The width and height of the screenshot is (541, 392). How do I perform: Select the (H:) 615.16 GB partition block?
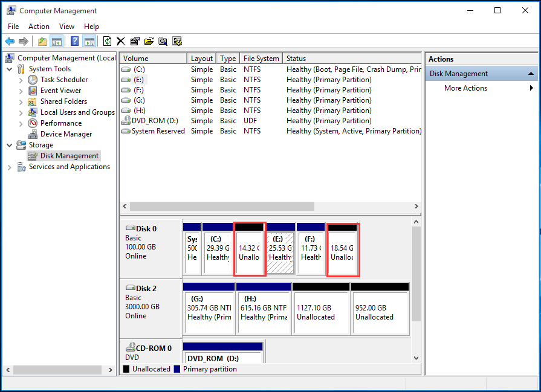tap(264, 309)
